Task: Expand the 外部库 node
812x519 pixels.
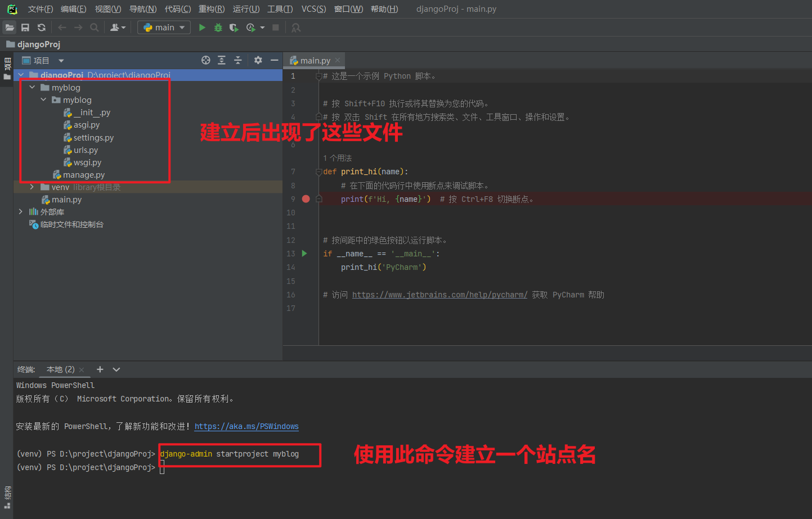Action: pos(21,211)
